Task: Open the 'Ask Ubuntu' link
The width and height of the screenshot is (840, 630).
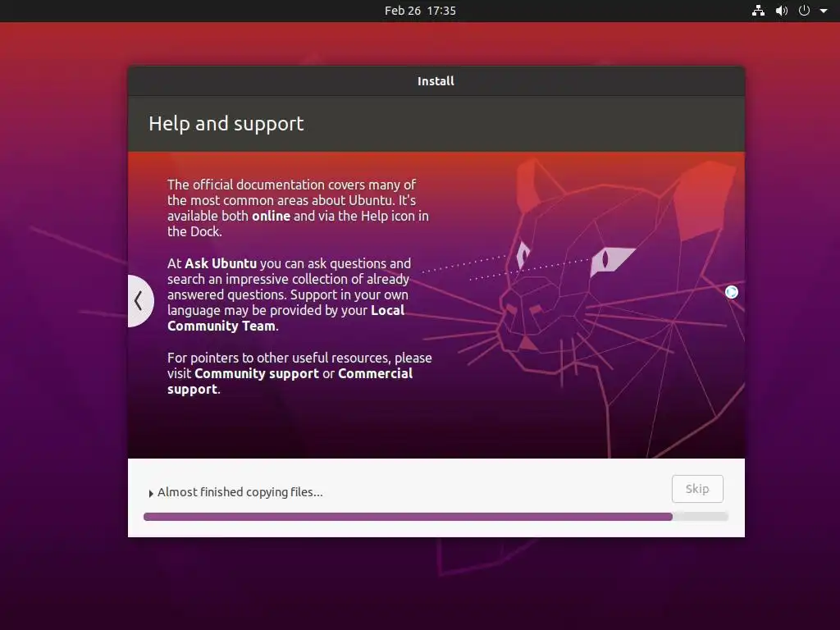Action: tap(221, 263)
